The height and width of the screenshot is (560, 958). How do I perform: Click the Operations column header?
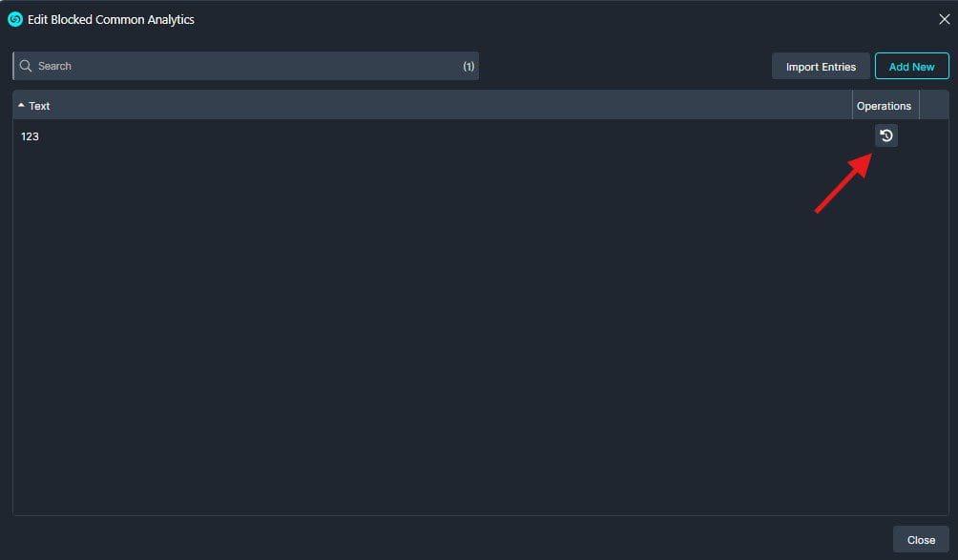point(885,106)
